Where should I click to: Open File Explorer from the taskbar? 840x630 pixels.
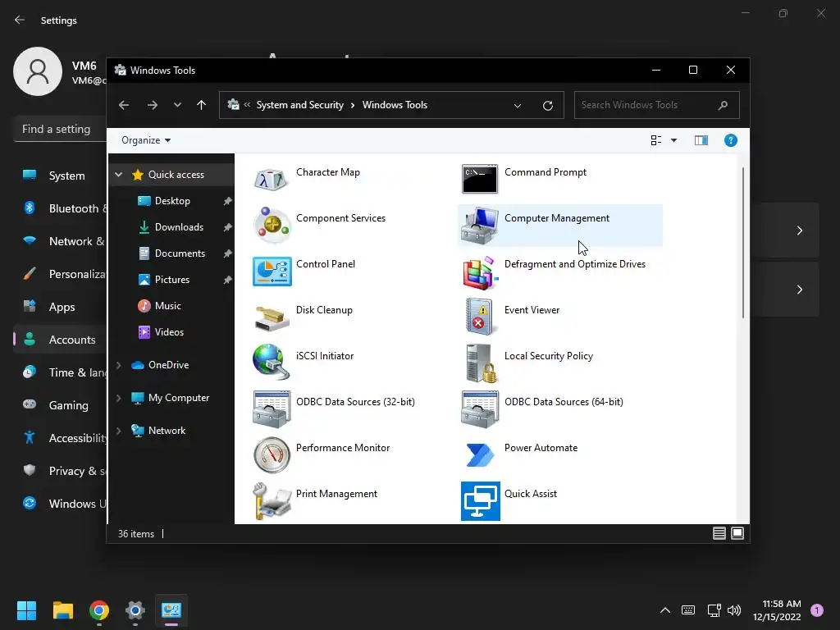point(62,610)
